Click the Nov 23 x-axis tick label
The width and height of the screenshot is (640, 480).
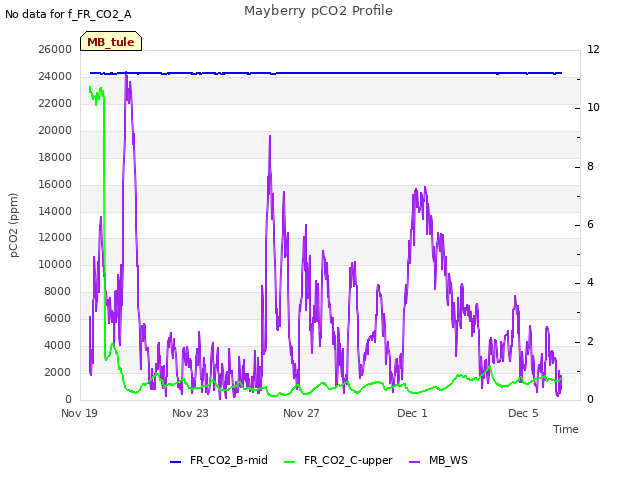(x=190, y=413)
